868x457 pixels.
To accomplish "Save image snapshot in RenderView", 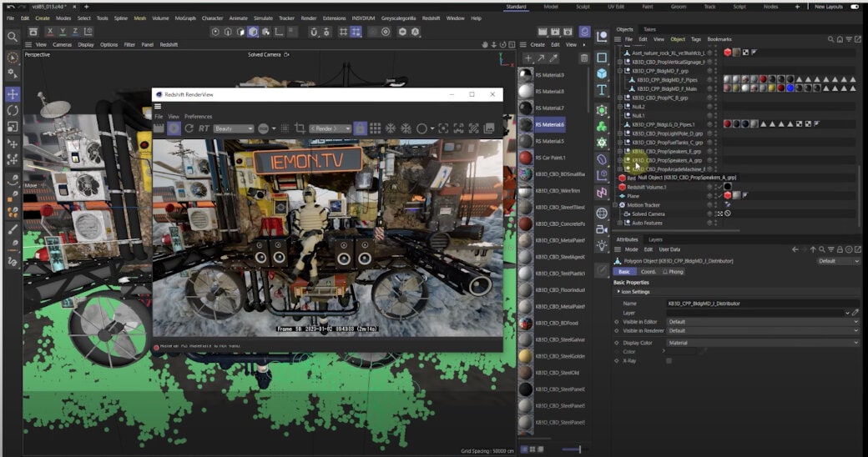I will 489,128.
